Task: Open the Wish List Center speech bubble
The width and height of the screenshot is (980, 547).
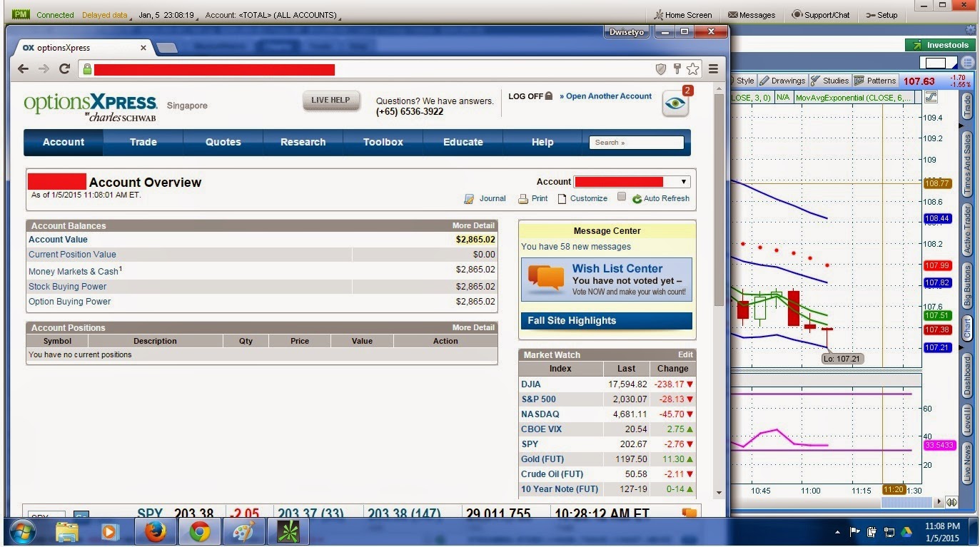Action: pos(546,278)
